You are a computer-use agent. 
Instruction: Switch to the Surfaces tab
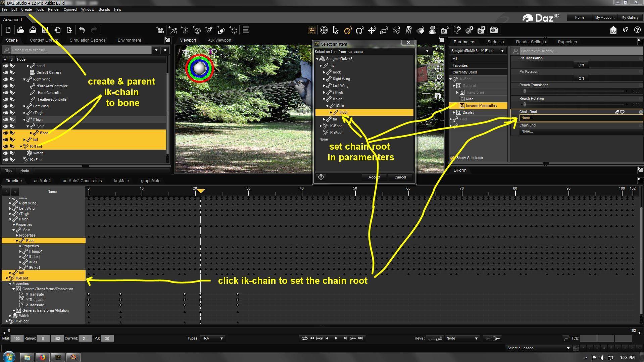495,42
